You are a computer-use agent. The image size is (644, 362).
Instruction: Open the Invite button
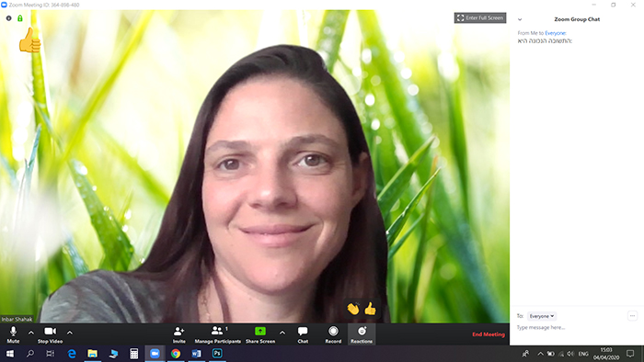pos(178,334)
